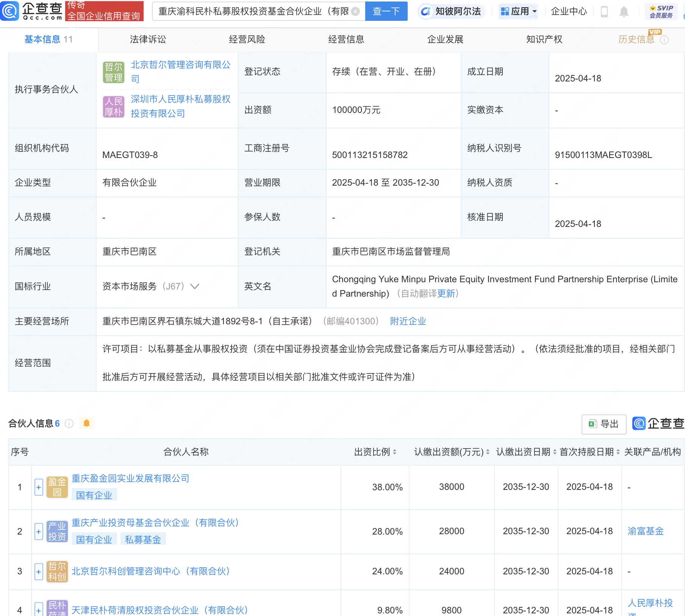Screen dimensions: 685x616
Task: Open 北京哲尔科创管理咨询中心 partner link
Action: [x=151, y=571]
